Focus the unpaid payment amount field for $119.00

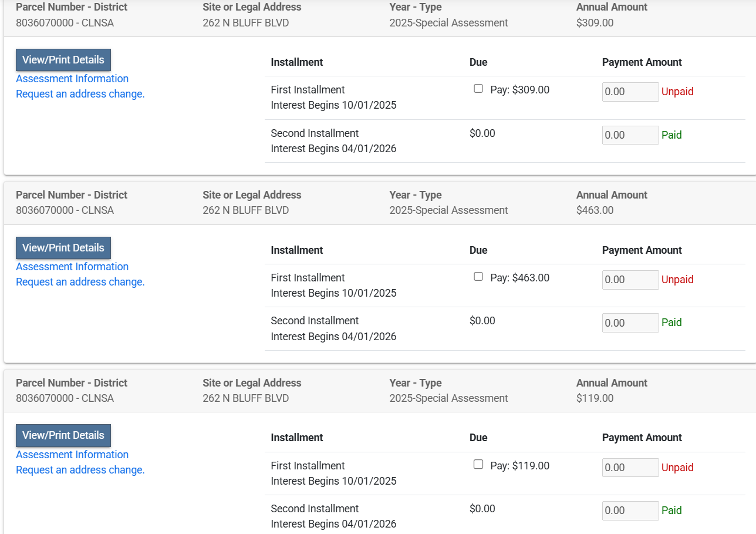[630, 468]
